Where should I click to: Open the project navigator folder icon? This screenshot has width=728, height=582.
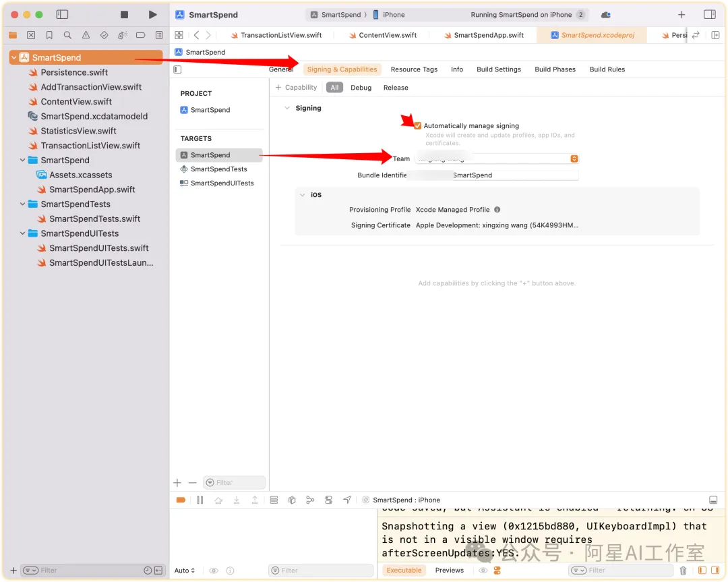pos(13,35)
